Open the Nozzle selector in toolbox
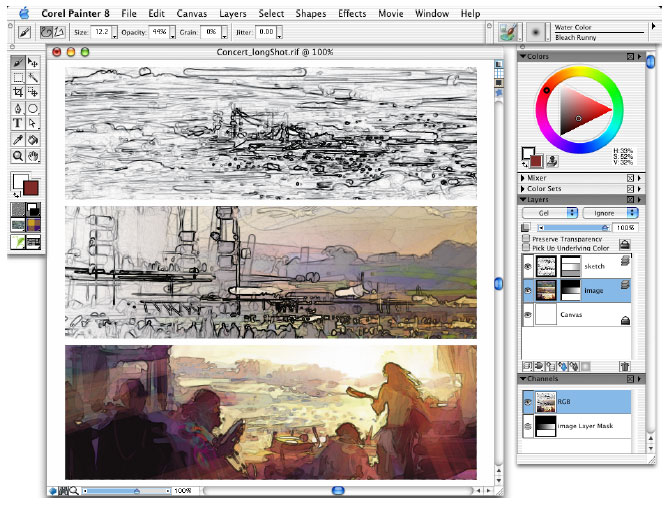 point(33,242)
